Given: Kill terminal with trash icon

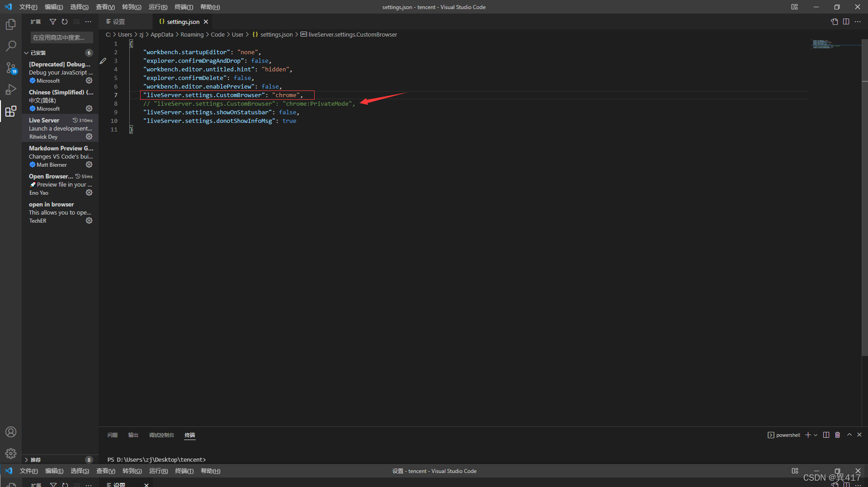Looking at the screenshot, I should point(837,435).
